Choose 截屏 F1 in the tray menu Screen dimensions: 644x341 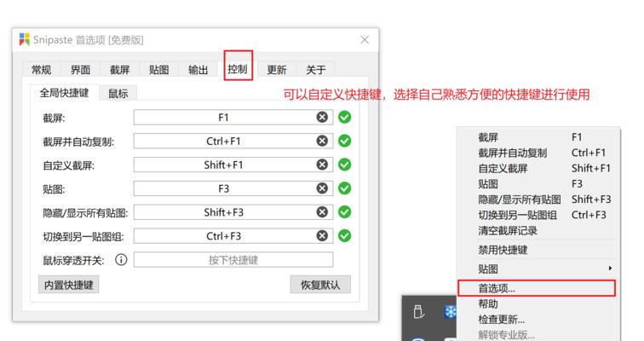point(538,137)
